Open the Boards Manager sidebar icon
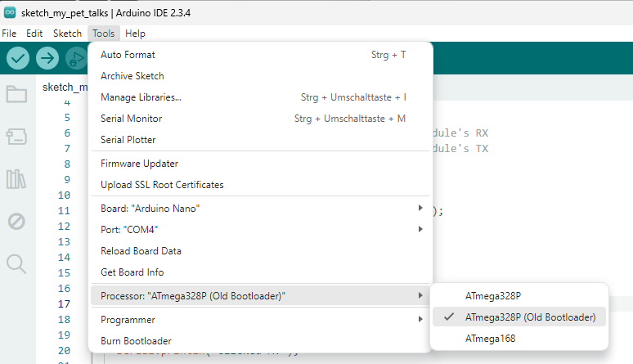633x364 pixels. tap(16, 137)
